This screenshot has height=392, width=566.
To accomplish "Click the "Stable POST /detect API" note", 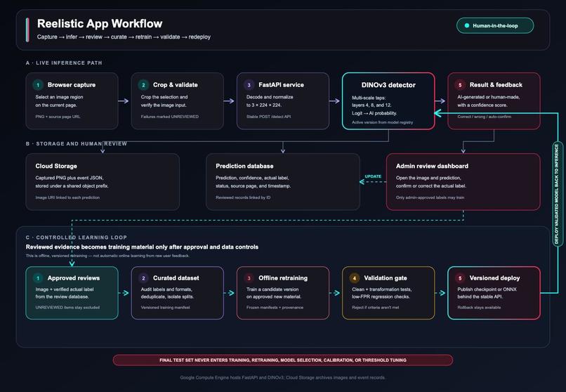I will coord(268,117).
